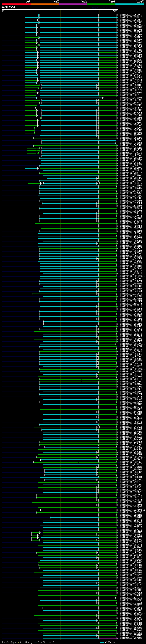
Task: Open hit UniRef100_Q39533
Action: coord(131,60)
